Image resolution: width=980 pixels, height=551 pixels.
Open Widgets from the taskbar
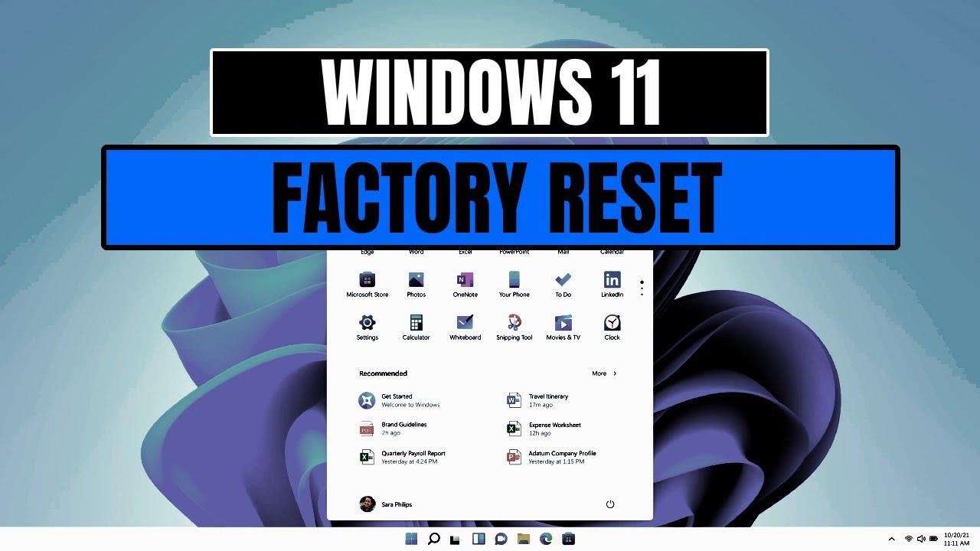pos(479,539)
